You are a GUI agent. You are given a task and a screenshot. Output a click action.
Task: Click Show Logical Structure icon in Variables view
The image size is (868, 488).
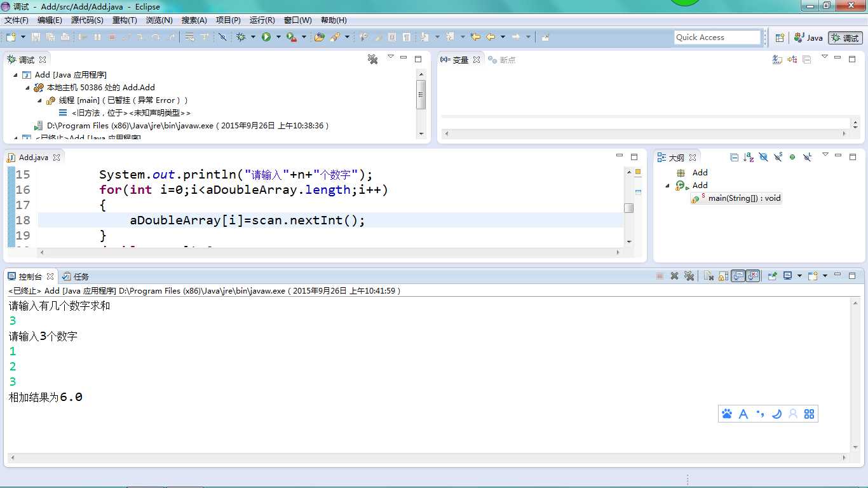792,59
